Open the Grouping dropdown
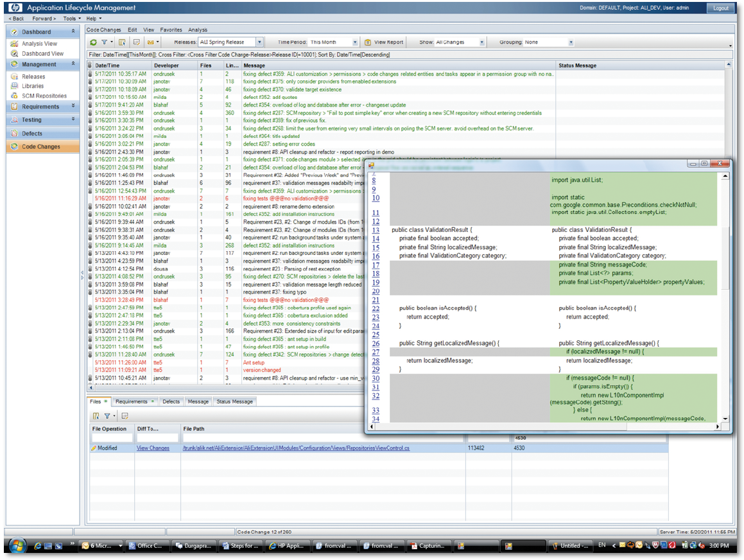This screenshot has width=744, height=560. pyautogui.click(x=570, y=42)
